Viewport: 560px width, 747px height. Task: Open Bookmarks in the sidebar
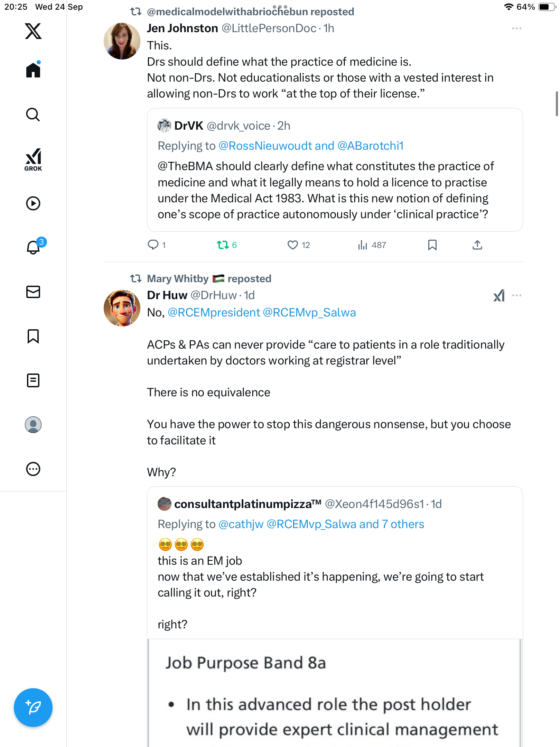coord(33,336)
